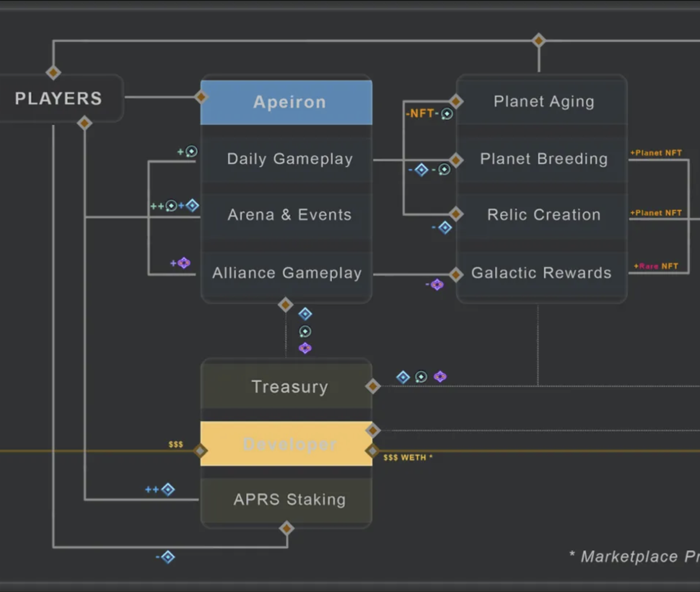This screenshot has height=592, width=700.
Task: Click the orange connector on the top horizontal line
Action: tap(539, 40)
